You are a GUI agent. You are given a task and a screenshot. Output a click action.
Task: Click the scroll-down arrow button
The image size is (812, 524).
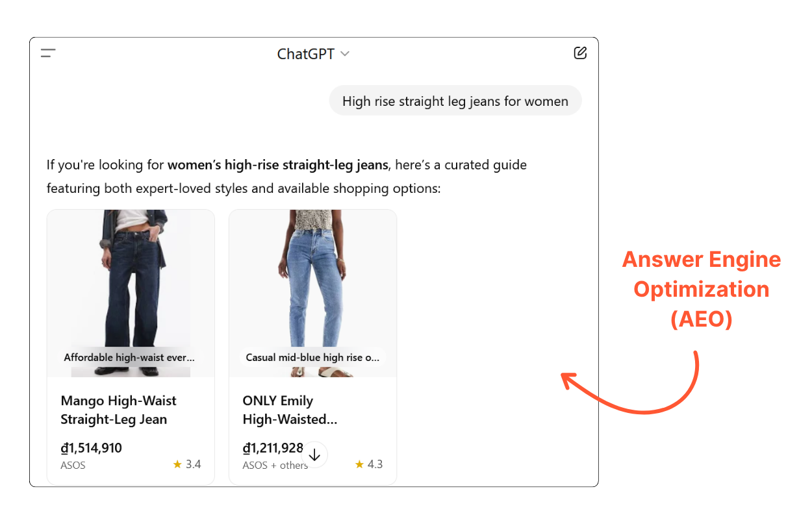tap(314, 455)
